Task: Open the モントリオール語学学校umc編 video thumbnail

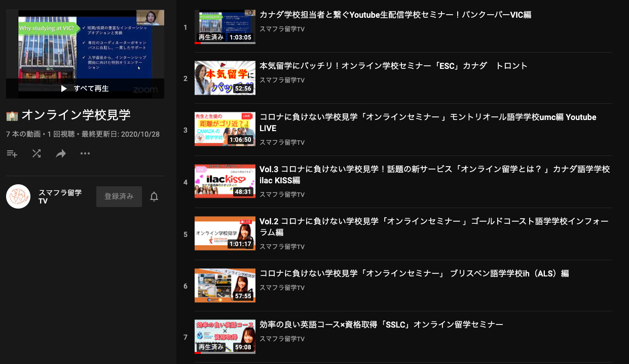Action: pos(225,129)
